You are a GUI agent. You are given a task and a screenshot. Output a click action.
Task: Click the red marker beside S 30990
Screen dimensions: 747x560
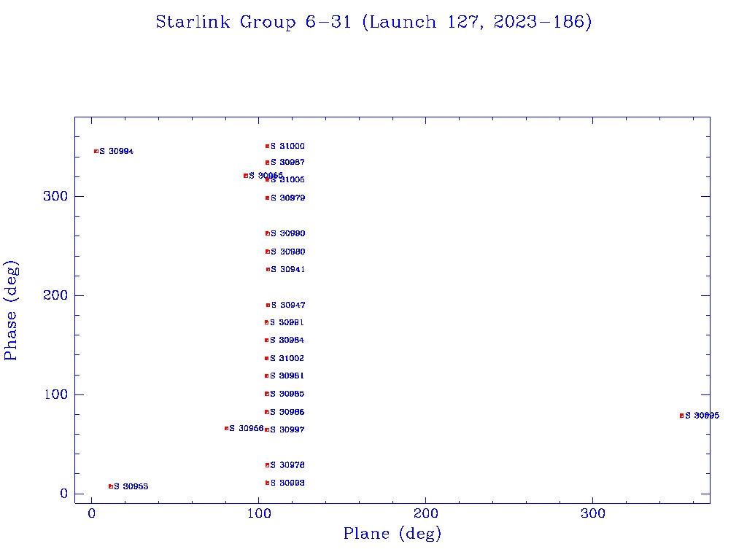tap(267, 233)
